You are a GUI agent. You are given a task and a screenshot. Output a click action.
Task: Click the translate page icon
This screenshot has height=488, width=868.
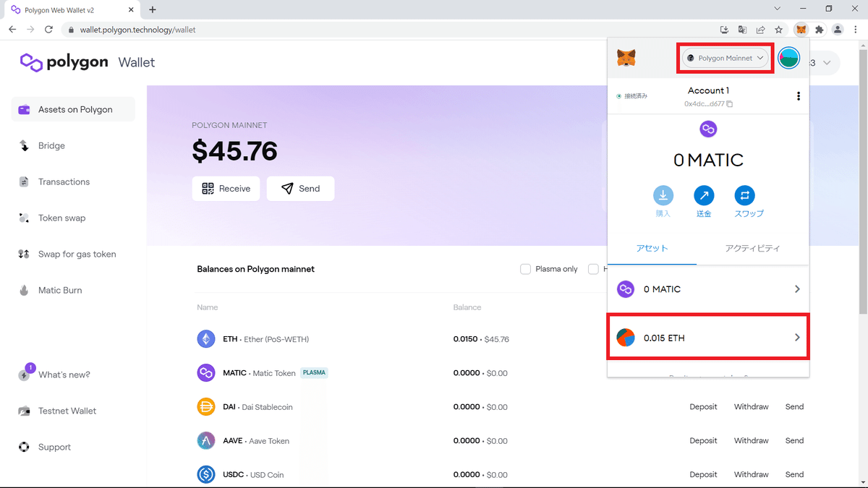[743, 30]
